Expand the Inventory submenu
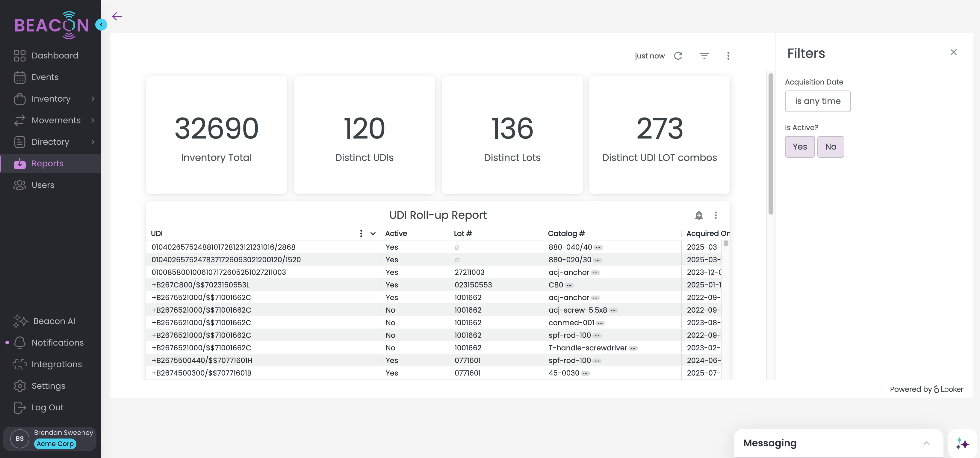 pos(93,99)
